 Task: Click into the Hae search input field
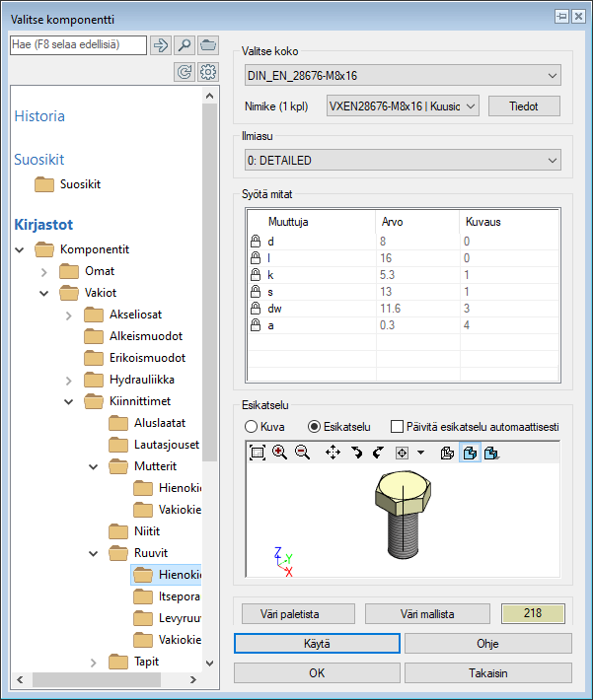click(x=77, y=45)
